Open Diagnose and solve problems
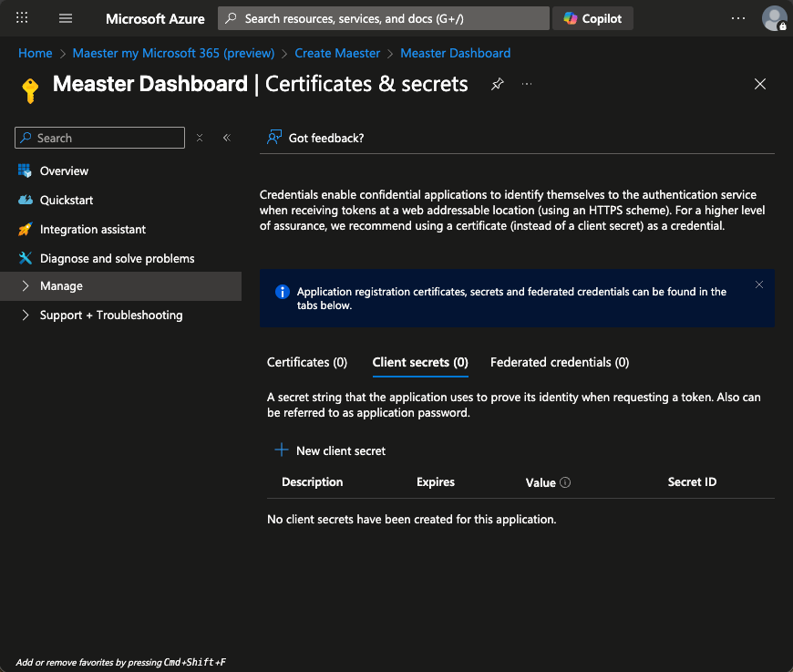The height and width of the screenshot is (672, 793). coord(117,259)
